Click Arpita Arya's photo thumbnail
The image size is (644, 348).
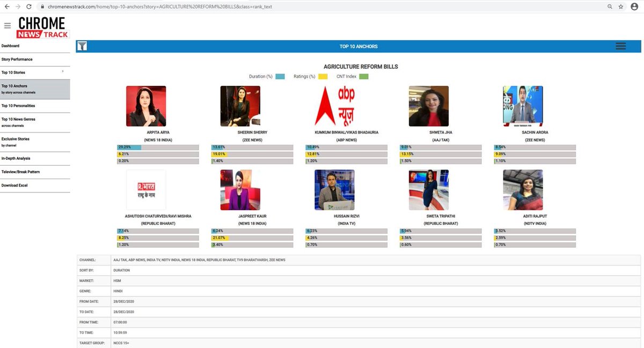(x=146, y=106)
